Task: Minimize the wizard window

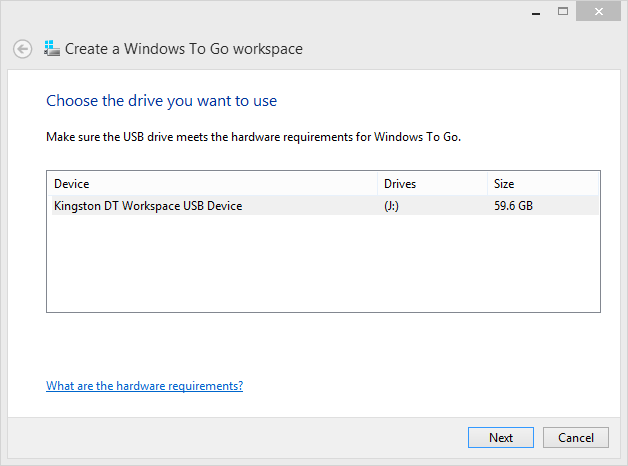Action: 535,10
